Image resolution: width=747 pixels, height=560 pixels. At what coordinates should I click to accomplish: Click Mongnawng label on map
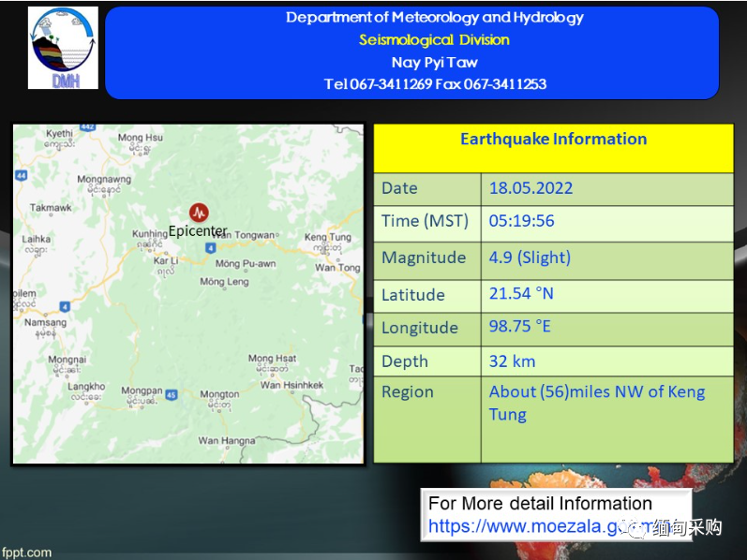click(104, 180)
